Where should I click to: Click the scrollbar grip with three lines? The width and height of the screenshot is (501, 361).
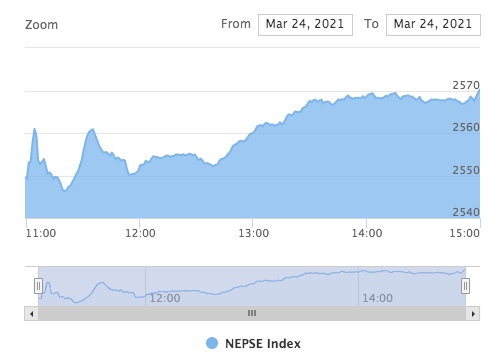point(252,313)
